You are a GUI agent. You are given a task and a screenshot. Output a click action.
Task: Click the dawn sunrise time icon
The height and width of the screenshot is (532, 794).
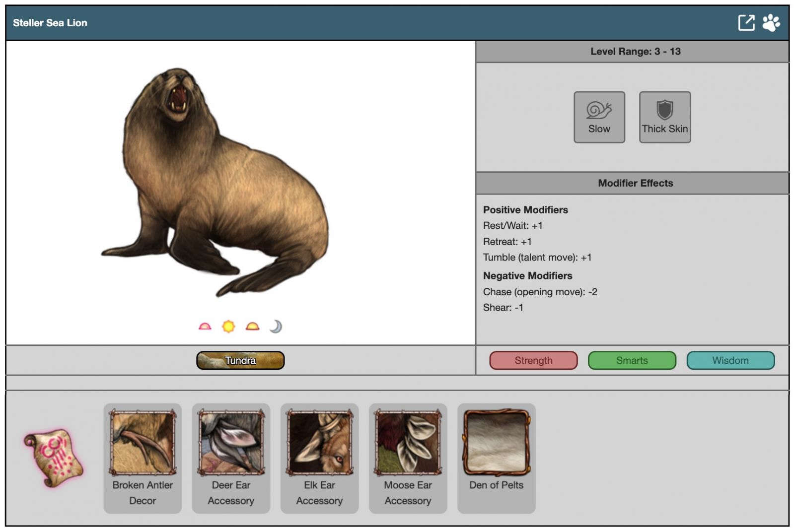(x=205, y=327)
